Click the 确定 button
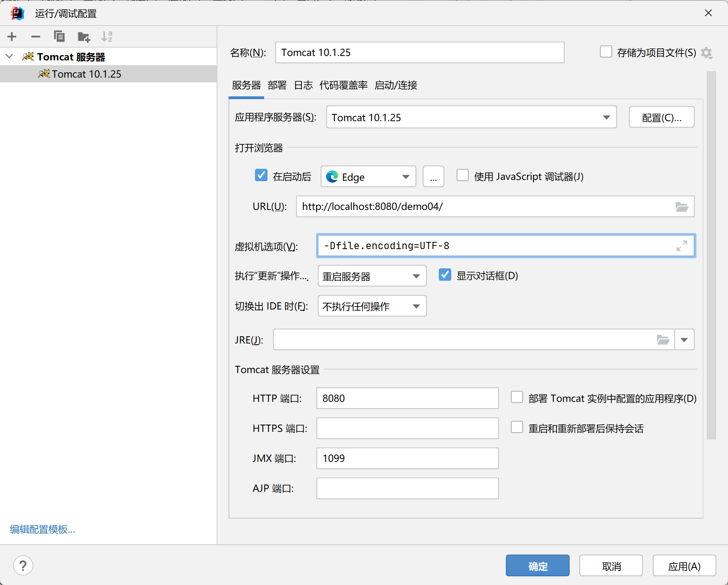728x585 pixels. (x=538, y=565)
